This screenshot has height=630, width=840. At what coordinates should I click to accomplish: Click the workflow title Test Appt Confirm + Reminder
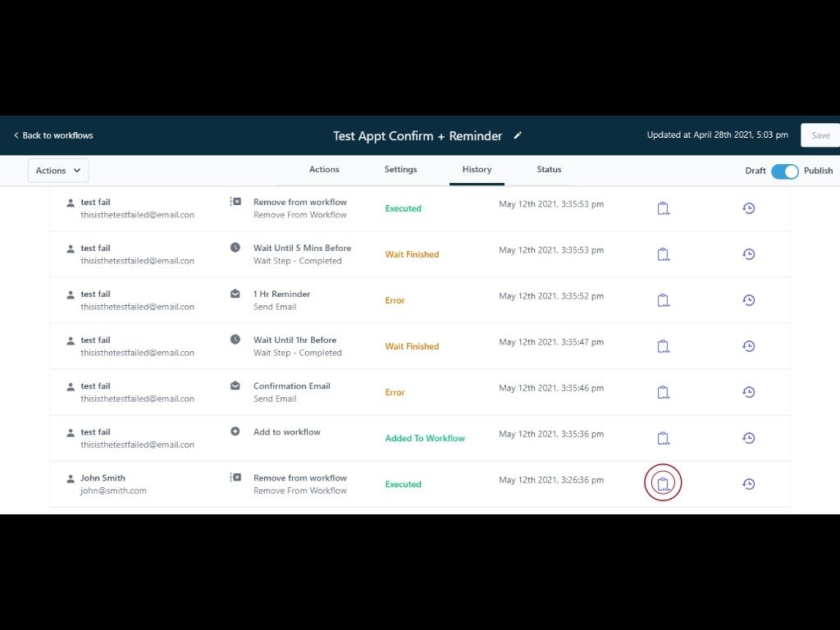(418, 136)
